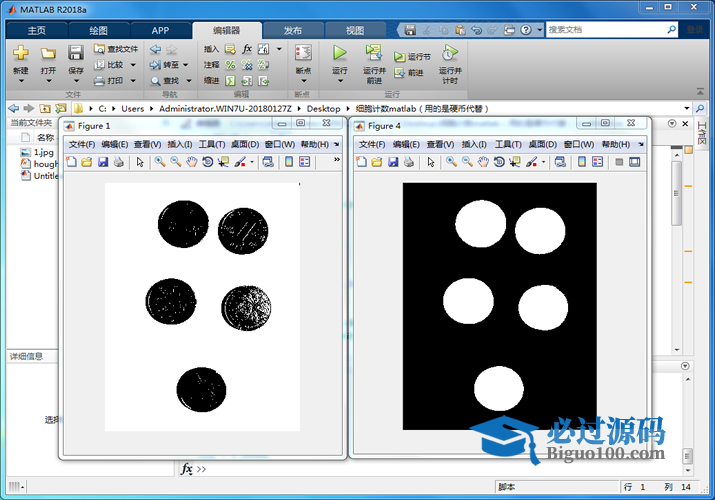This screenshot has width=715, height=500.
Task: Click the Zoom In magnifier in Figure 4
Action: pyautogui.click(x=451, y=161)
